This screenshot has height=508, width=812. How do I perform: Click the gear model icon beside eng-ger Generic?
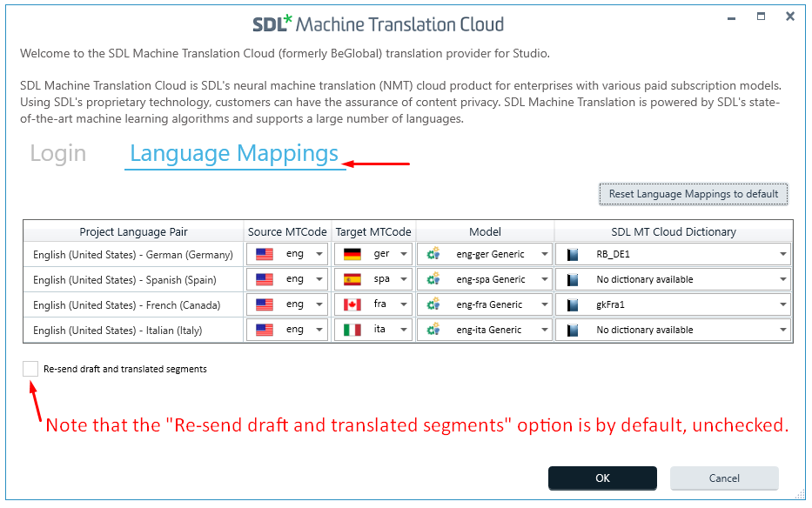(433, 254)
